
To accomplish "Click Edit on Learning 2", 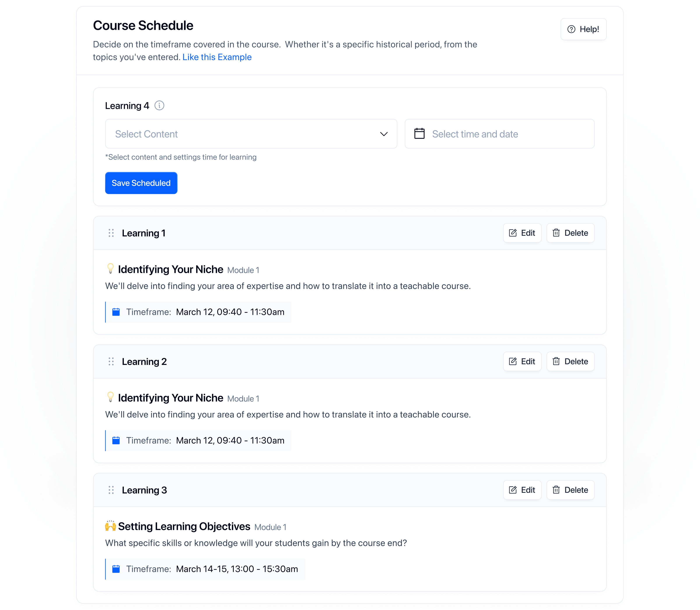I will tap(522, 361).
